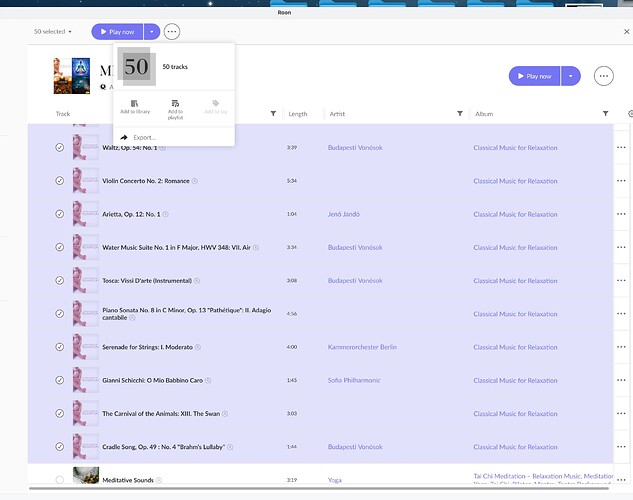
Task: Open Budapesti Vonósok artist in Waltz row
Action: tap(355, 148)
